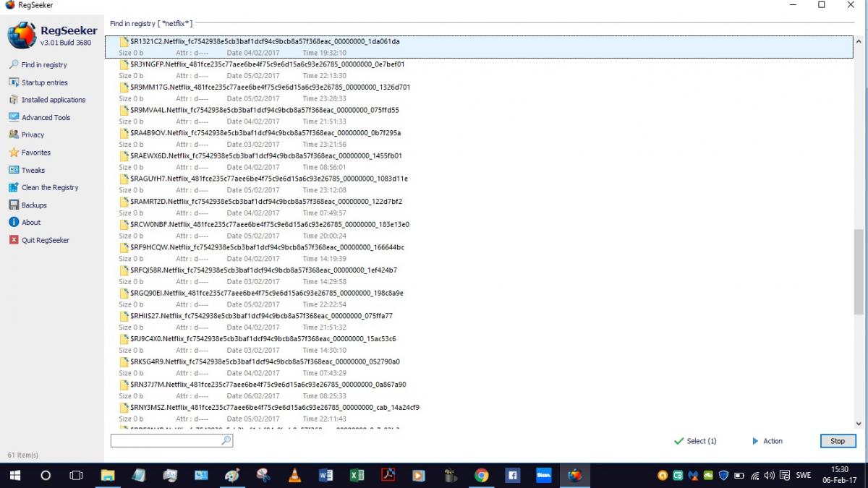Click folder icon of $R3YNGFP.Netflix entry
868x488 pixels.
(124, 64)
